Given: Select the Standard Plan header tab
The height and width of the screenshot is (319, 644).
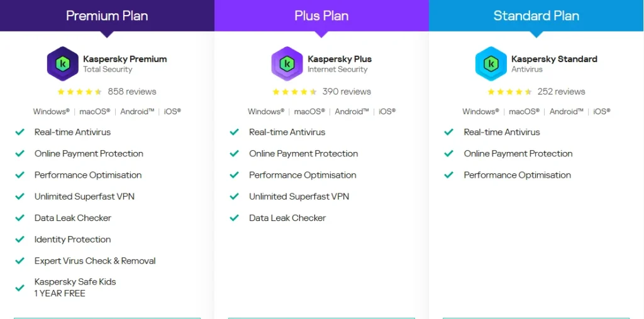Looking at the screenshot, I should click(536, 16).
